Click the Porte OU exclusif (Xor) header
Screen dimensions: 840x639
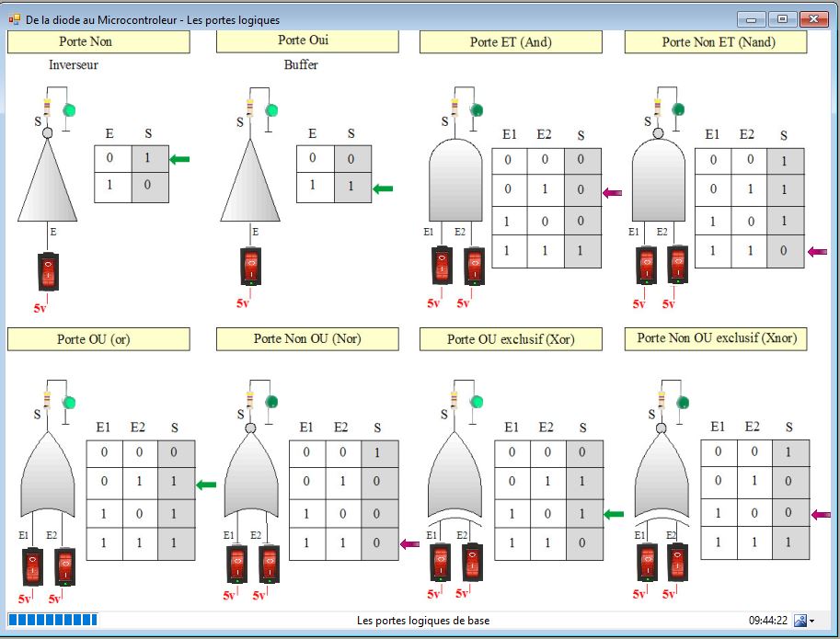pos(511,339)
